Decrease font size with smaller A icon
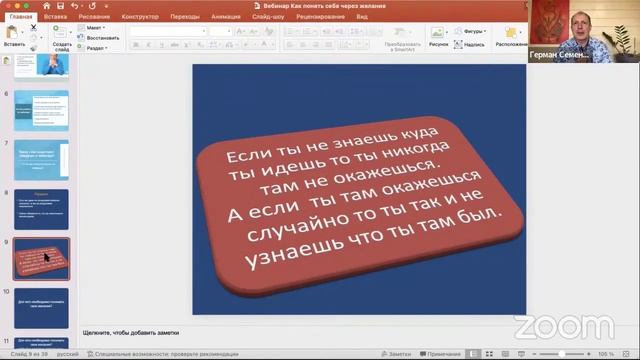Screen dimensions: 640x360 point(253,31)
